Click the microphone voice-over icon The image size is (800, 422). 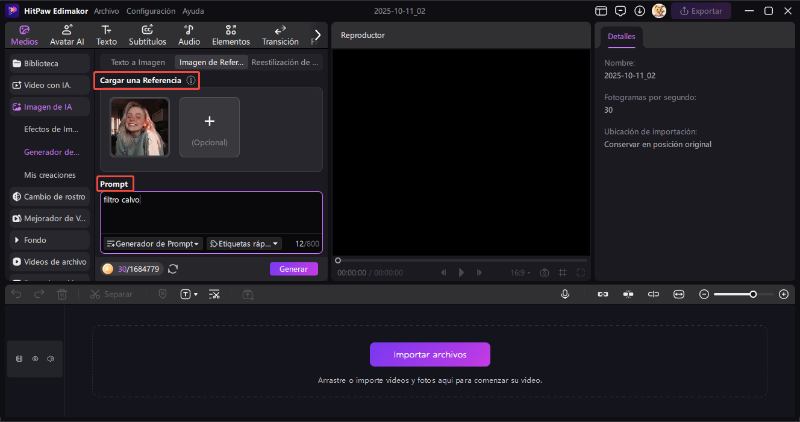[x=565, y=294]
